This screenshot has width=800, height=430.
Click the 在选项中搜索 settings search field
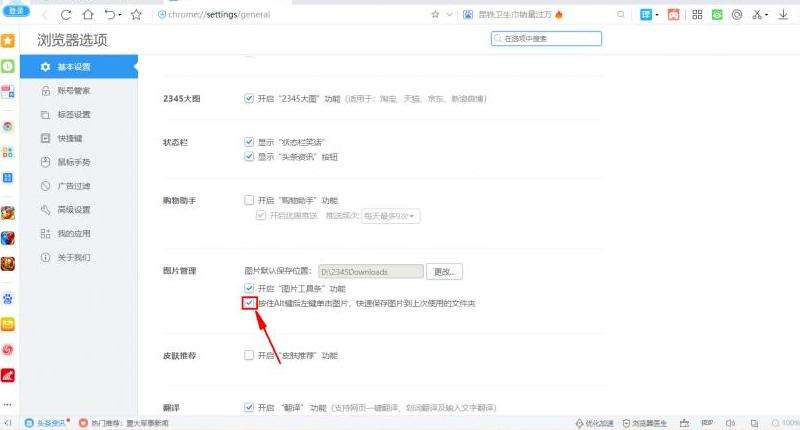pos(546,38)
